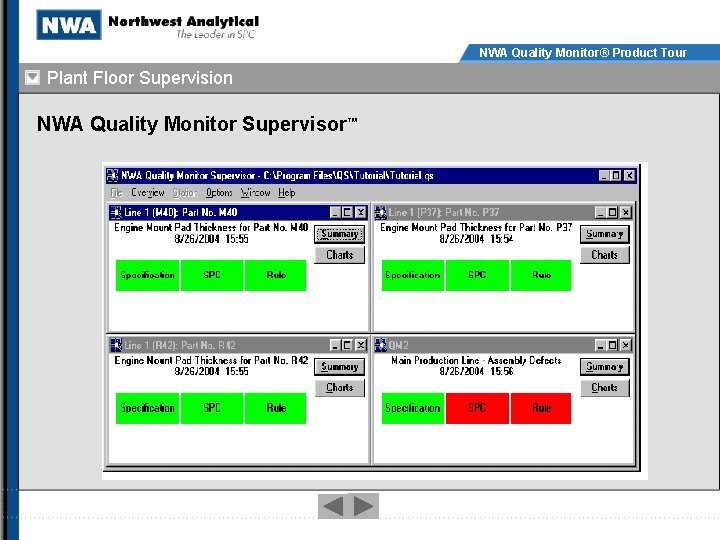Maximize the main Supervisor window

(616, 175)
